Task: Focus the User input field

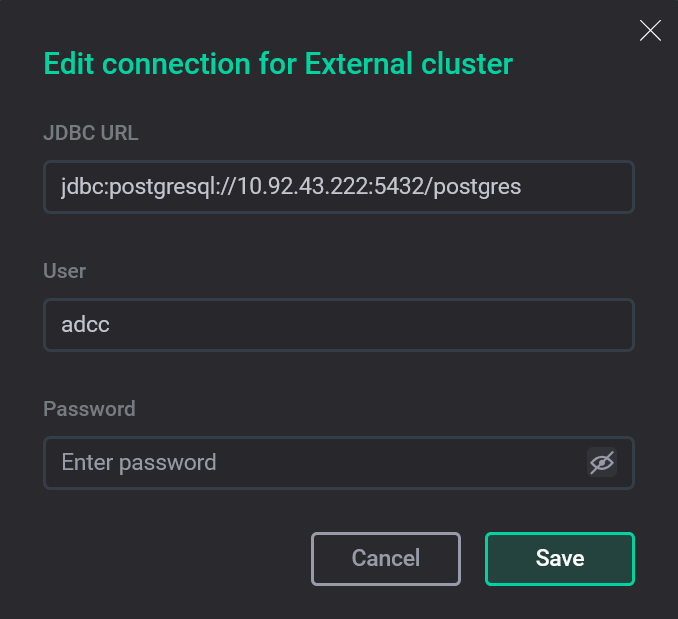Action: [x=338, y=325]
